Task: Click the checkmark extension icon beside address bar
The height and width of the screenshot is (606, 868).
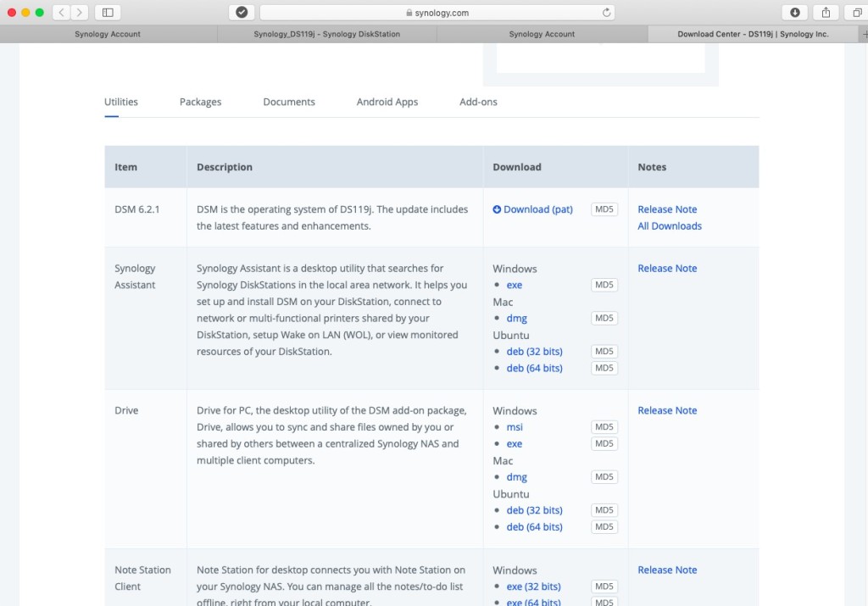Action: (x=242, y=12)
